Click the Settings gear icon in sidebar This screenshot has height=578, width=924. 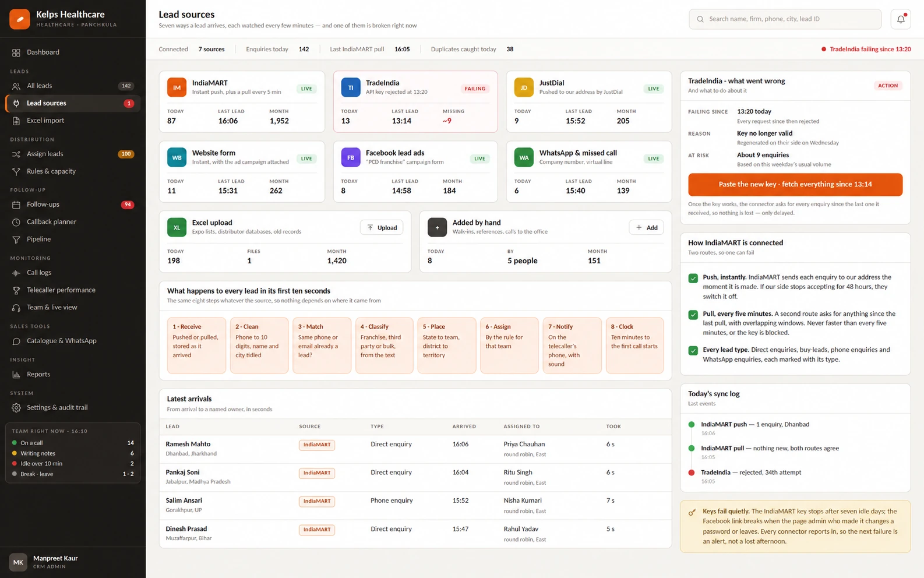pos(16,408)
